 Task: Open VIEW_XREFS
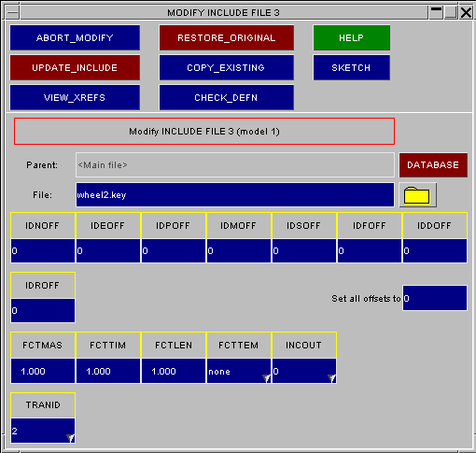point(75,97)
